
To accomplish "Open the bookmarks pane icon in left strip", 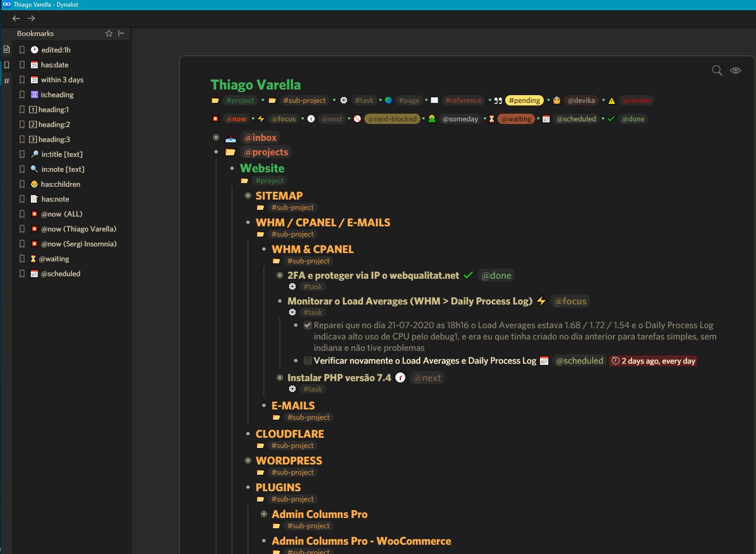I will coord(7,65).
